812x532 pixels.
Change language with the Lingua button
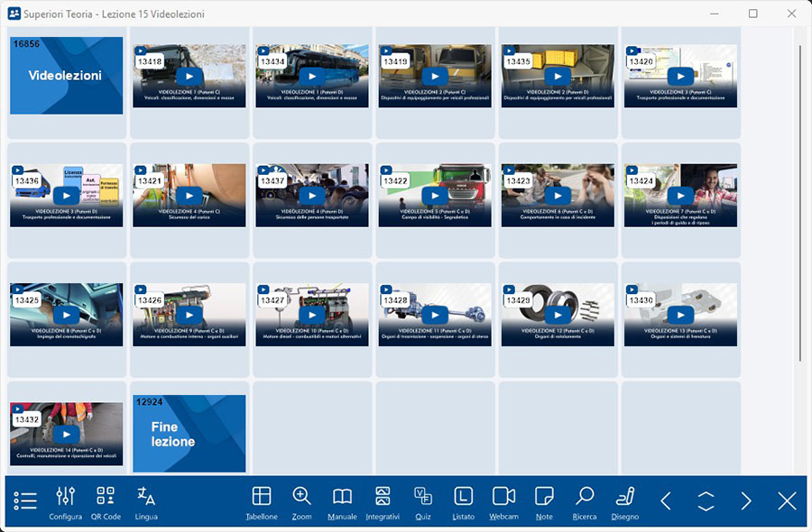(x=146, y=501)
